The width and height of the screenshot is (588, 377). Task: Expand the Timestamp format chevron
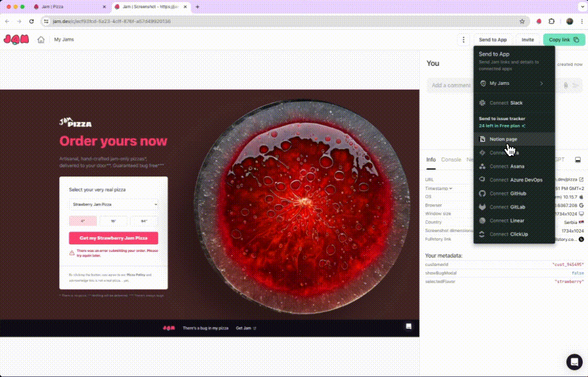[x=450, y=188]
